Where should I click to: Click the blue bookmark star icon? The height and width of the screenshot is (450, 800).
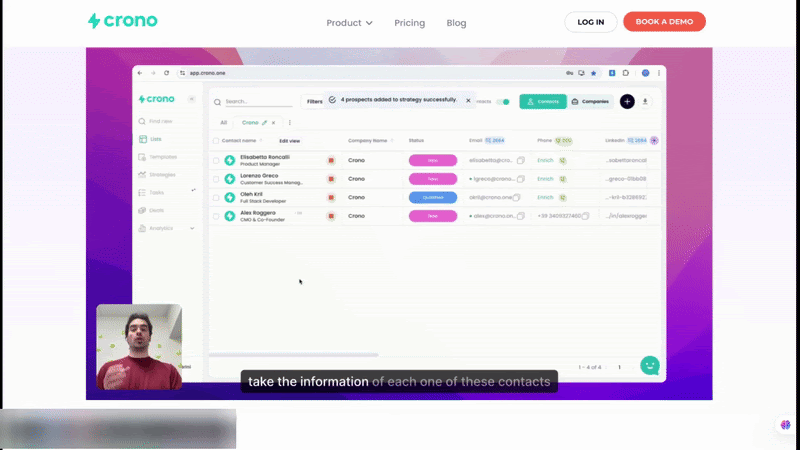point(593,73)
